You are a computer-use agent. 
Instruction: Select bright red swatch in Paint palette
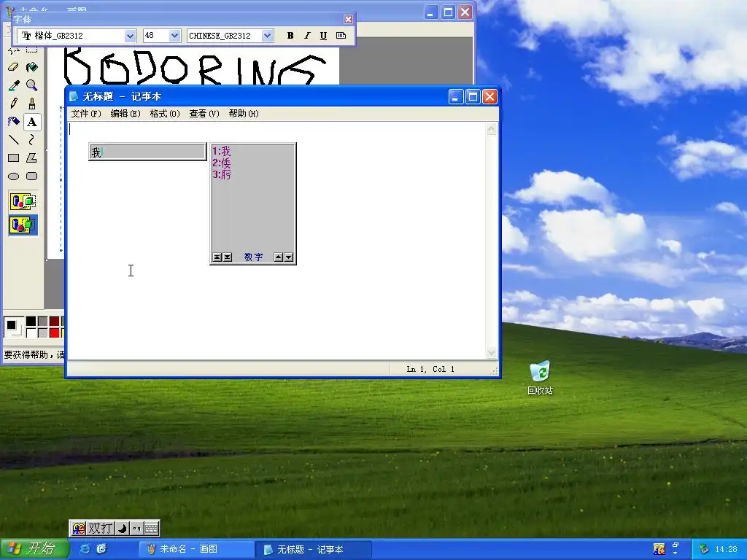point(54,332)
